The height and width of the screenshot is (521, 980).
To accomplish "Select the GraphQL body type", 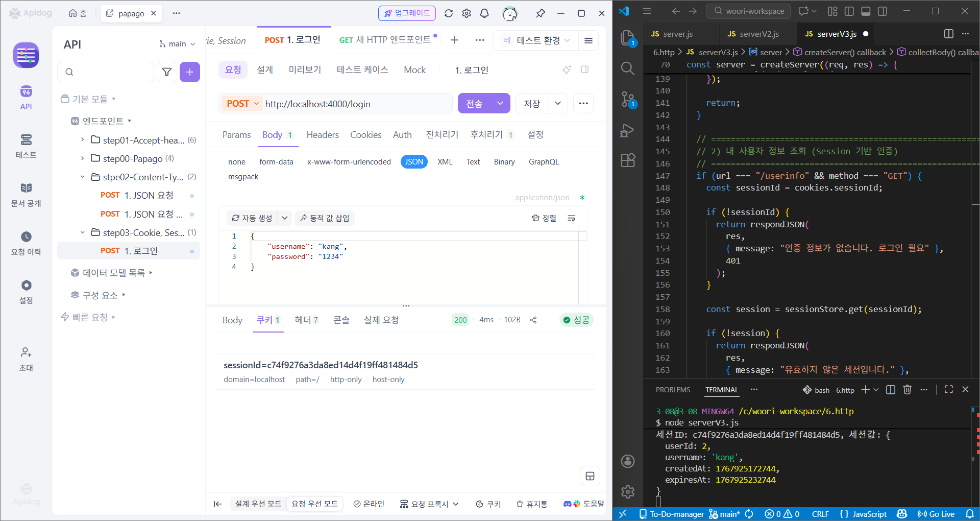I will [544, 162].
